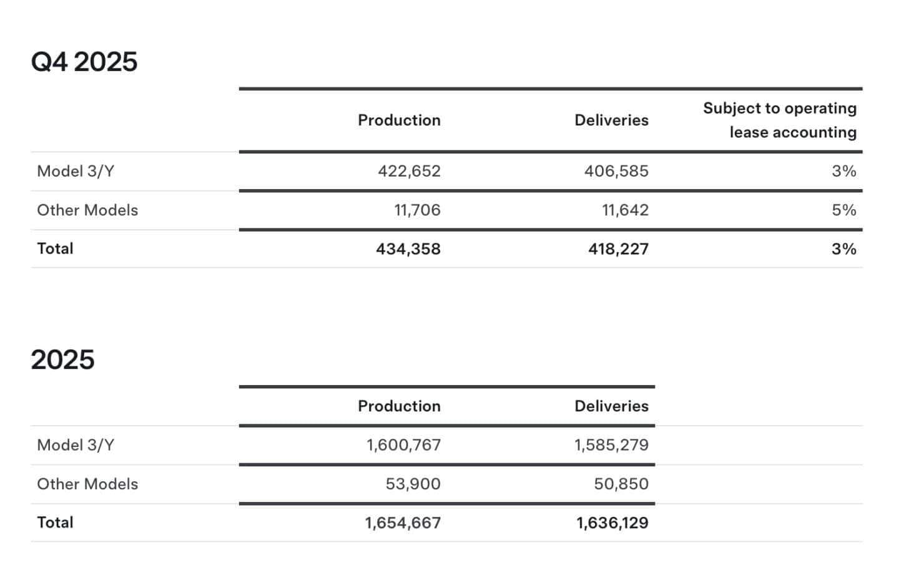
Task: Select the Q4 table Deliveries column header
Action: (611, 120)
